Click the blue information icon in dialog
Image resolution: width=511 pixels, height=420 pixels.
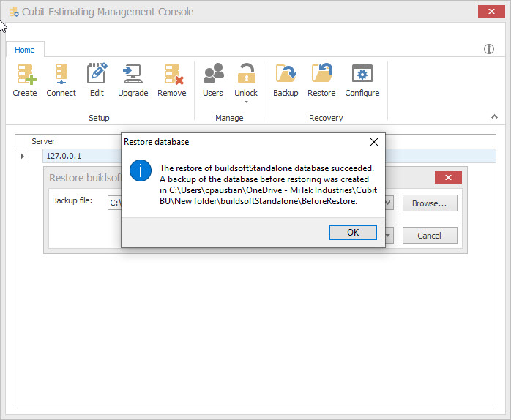pyautogui.click(x=141, y=170)
